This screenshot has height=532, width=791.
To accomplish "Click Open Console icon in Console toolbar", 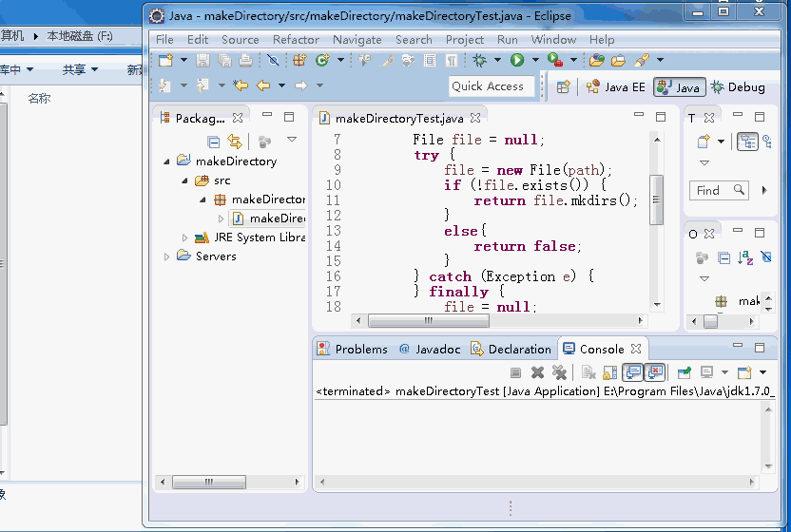I will point(744,372).
